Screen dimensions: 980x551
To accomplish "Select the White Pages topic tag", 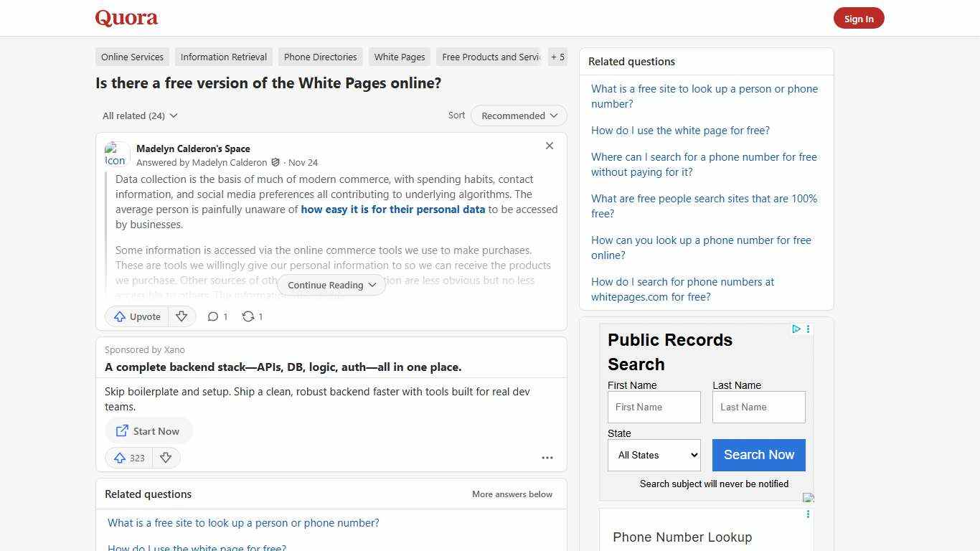I will point(399,57).
